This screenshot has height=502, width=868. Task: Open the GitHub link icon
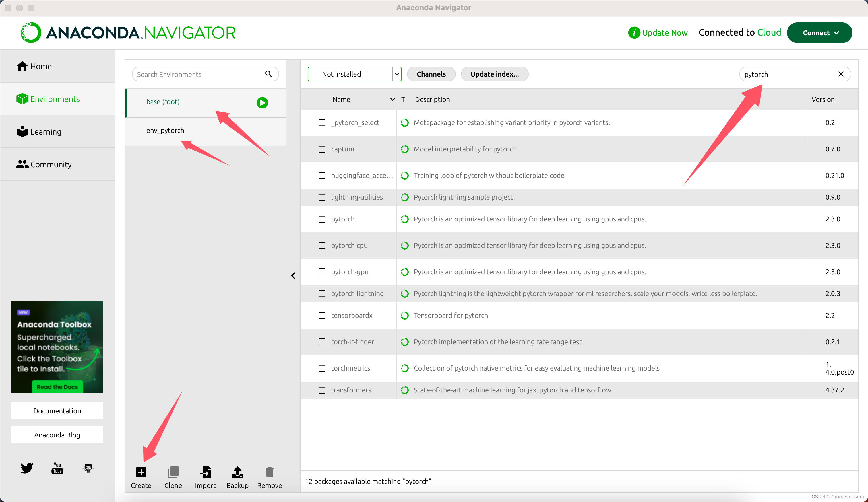point(88,468)
